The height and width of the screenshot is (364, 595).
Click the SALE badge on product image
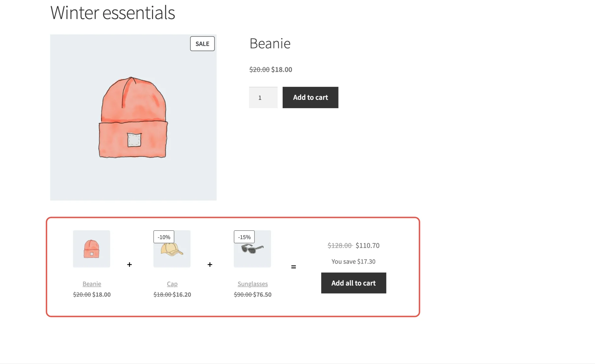pos(202,44)
